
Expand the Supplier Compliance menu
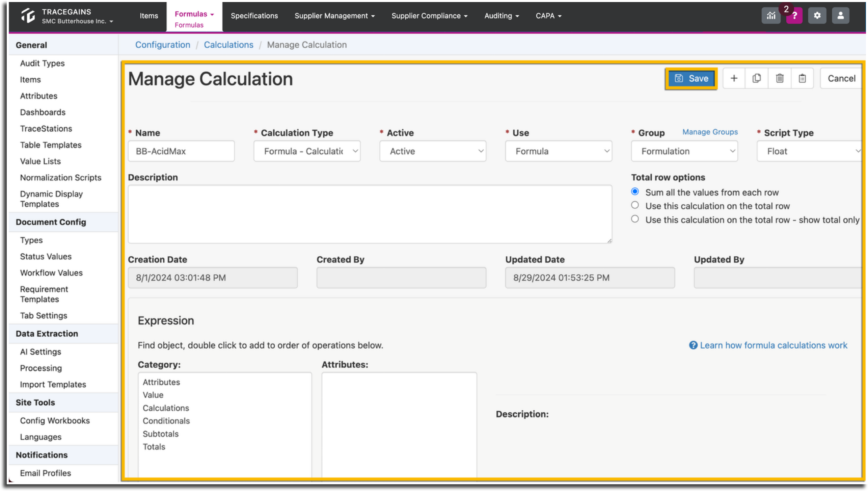tap(429, 16)
